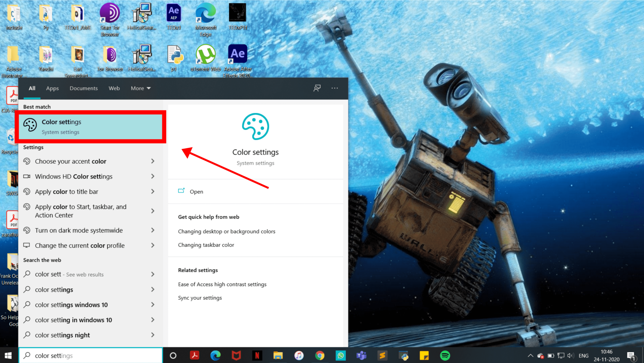Launch the Start Tor Browser shortcut
The image size is (644, 363).
110,20
